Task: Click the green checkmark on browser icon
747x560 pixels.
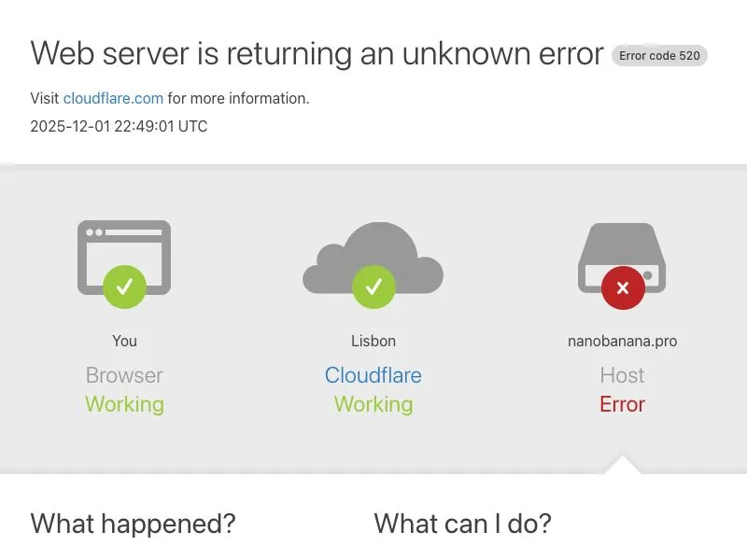Action: (x=124, y=287)
